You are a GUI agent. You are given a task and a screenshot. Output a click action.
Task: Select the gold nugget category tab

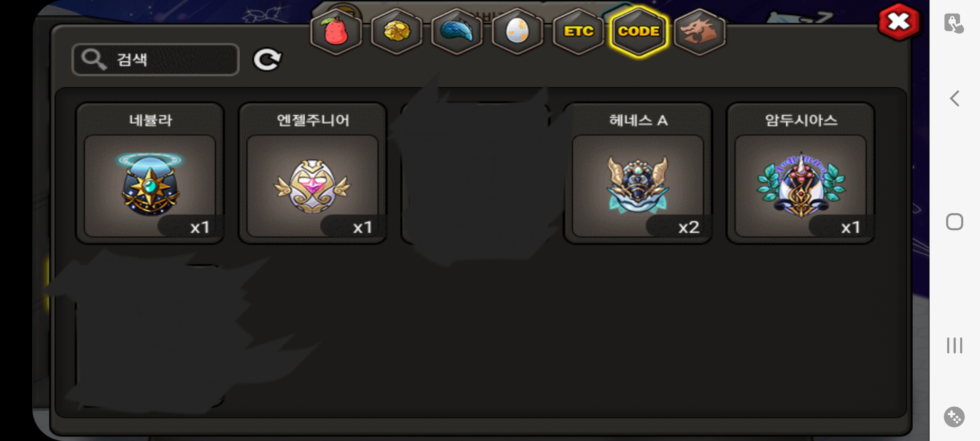coord(396,31)
